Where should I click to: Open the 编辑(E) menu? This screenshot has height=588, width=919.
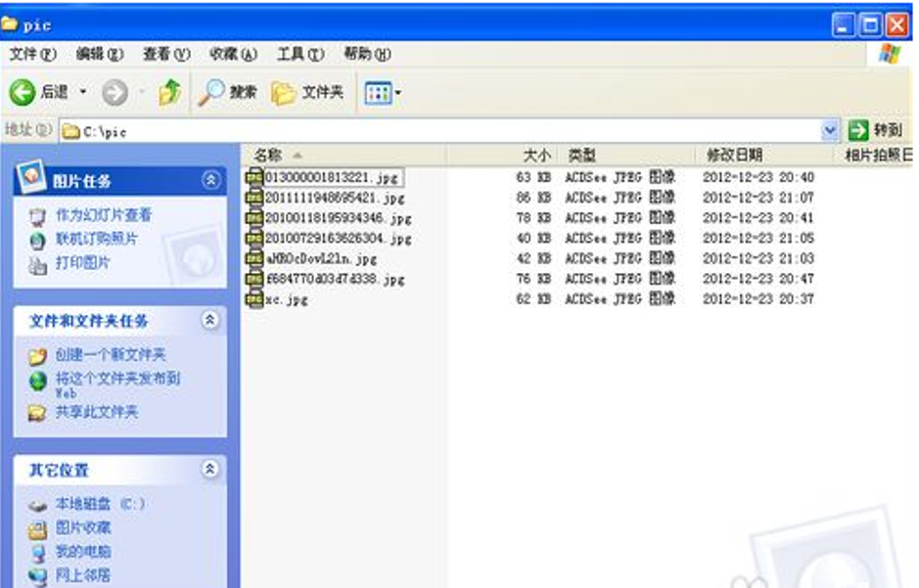pyautogui.click(x=100, y=54)
